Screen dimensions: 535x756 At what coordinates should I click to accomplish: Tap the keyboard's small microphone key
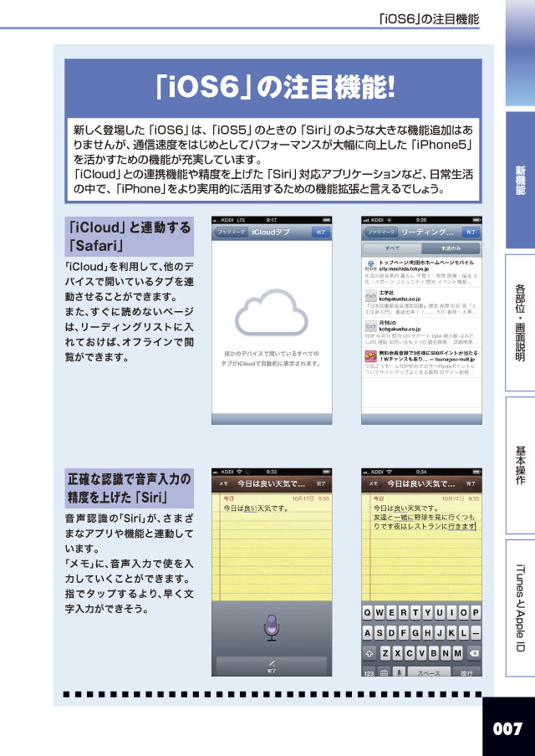click(399, 672)
